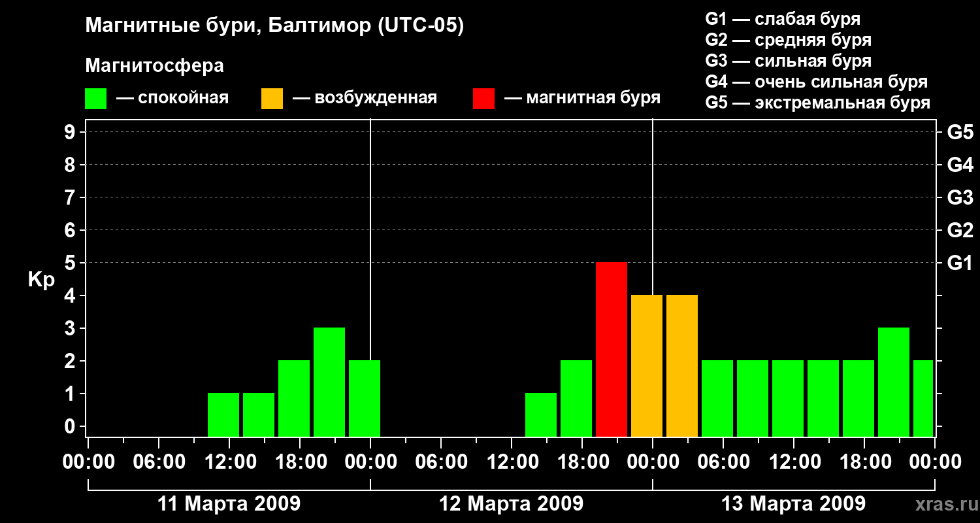Click the red Kp 5 storm bar
This screenshot has height=523, width=980.
pyautogui.click(x=612, y=349)
